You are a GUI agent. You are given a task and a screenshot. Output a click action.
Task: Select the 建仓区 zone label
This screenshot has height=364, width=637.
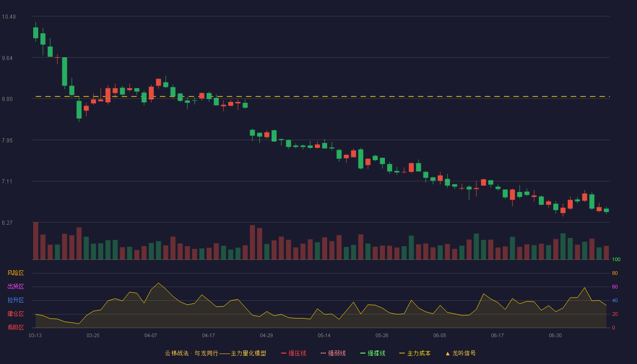click(x=15, y=314)
